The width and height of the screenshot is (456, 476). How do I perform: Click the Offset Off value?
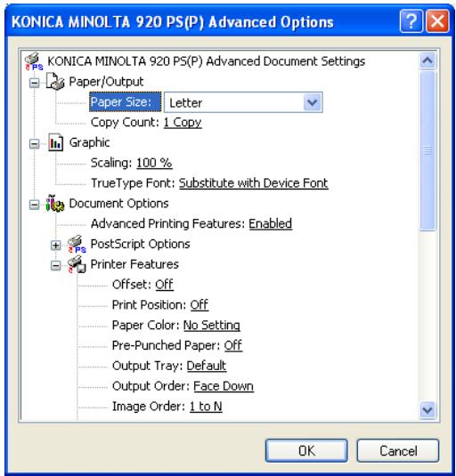pyautogui.click(x=165, y=285)
